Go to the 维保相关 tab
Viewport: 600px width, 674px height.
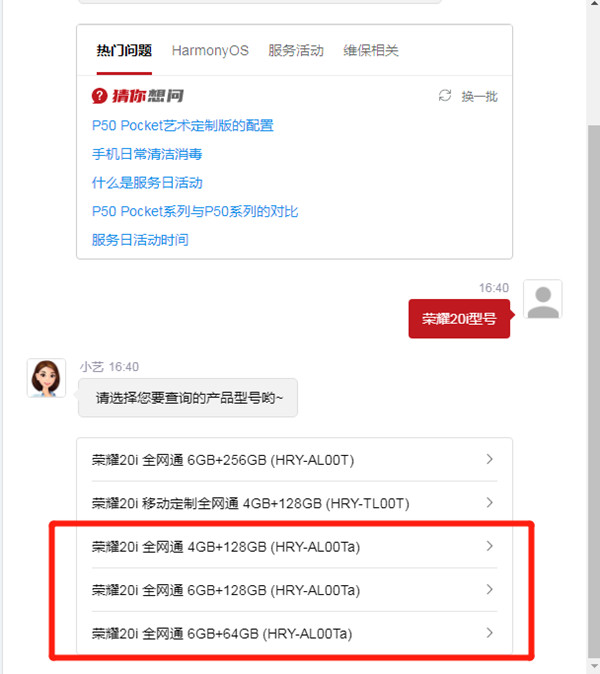371,51
